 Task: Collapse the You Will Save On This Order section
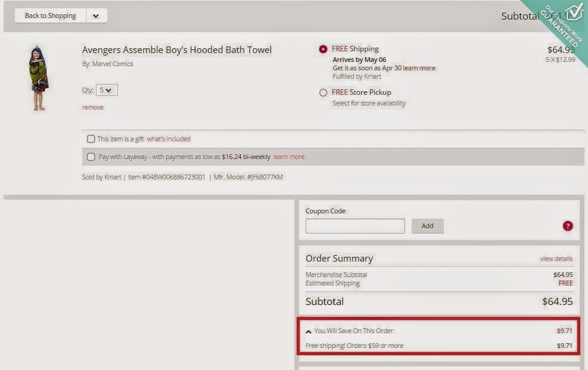click(x=308, y=331)
